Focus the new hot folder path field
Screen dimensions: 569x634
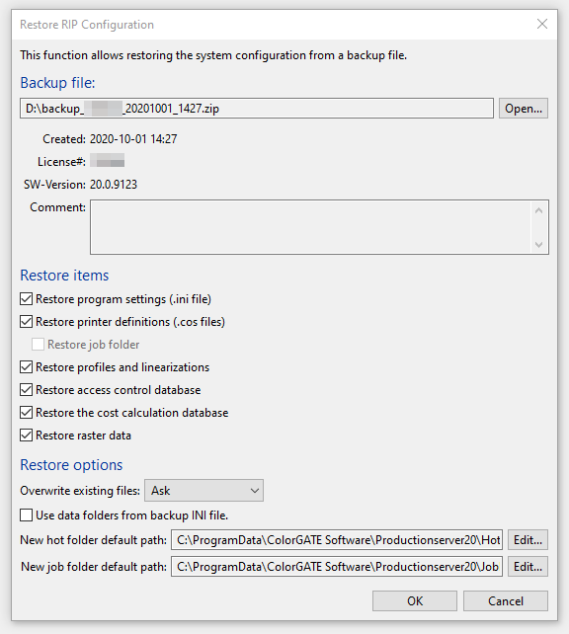[337, 540]
